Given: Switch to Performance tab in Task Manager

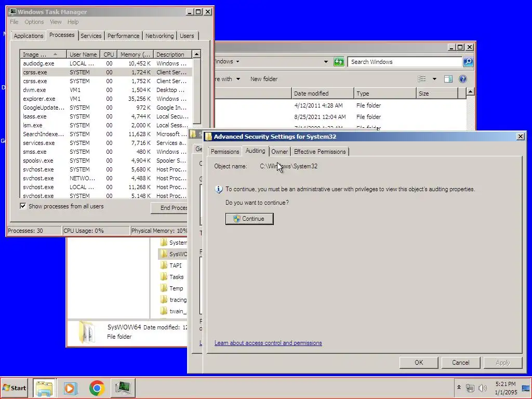Looking at the screenshot, I should (123, 36).
